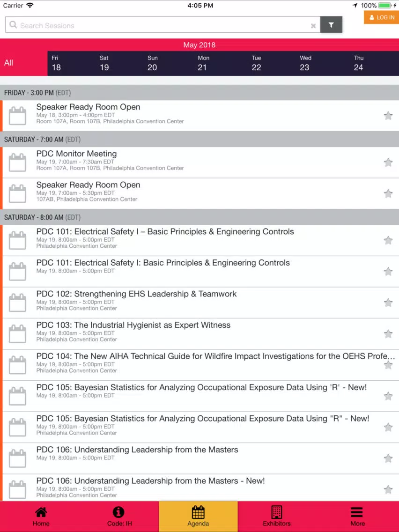This screenshot has width=399, height=532.
Task: Star the PDC Monitor Meeting session
Action: click(x=388, y=163)
